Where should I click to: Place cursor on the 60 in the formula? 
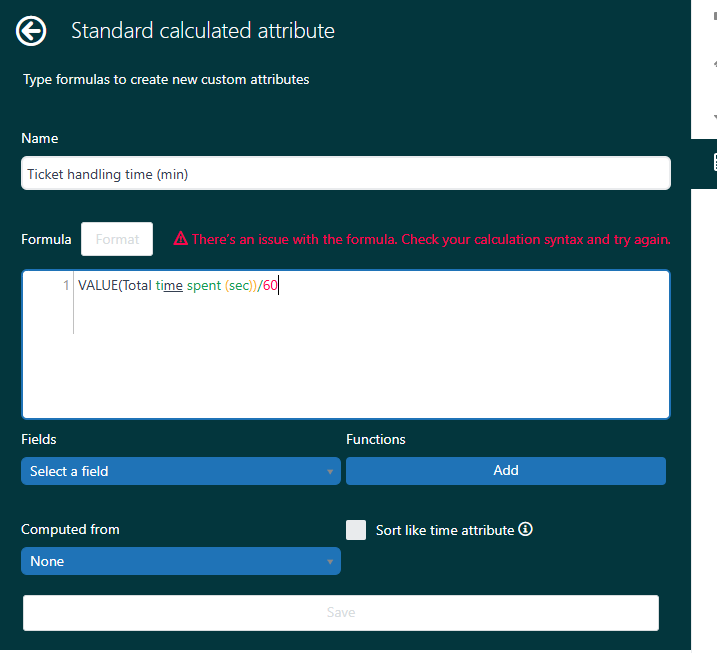click(270, 286)
